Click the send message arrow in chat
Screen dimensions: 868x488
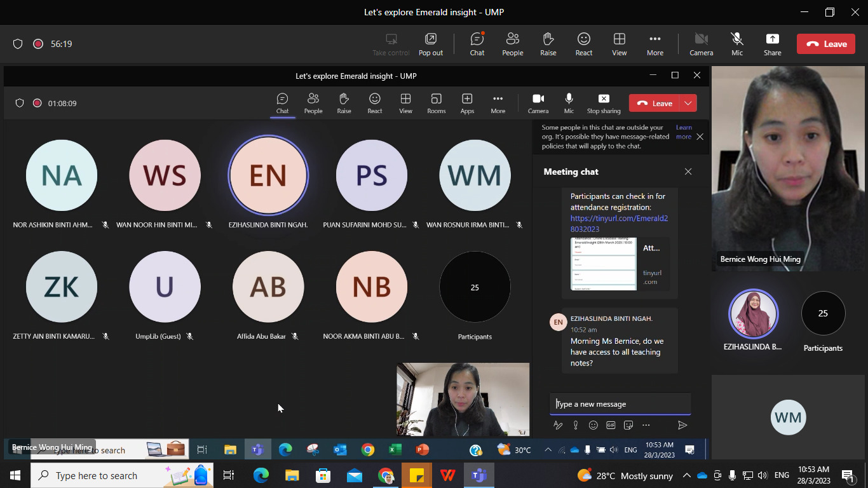[682, 425]
